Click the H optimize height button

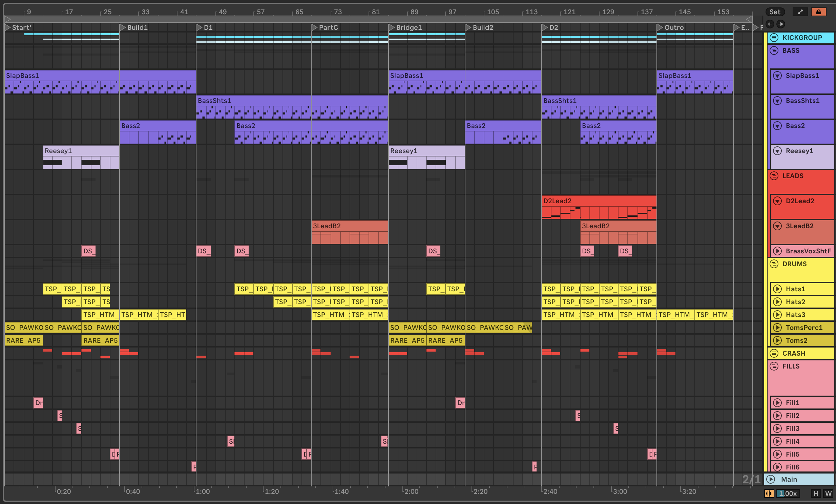coord(816,493)
